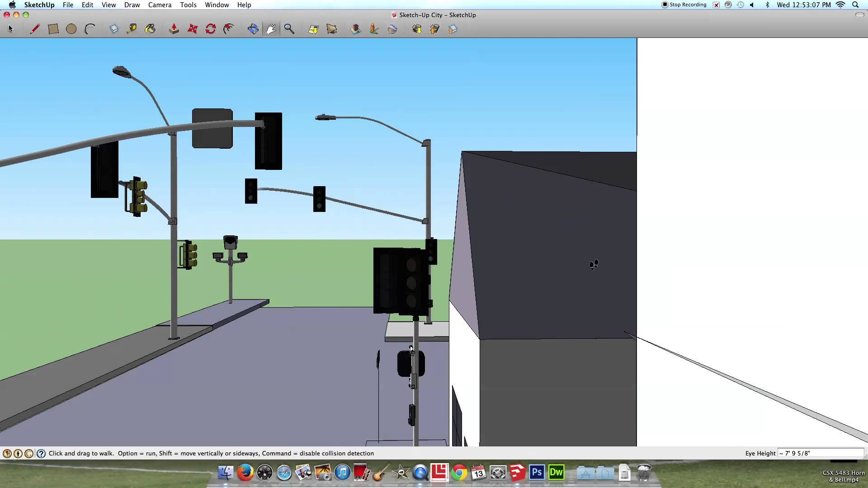This screenshot has height=488, width=868.
Task: Open the Draw menu
Action: click(x=132, y=5)
